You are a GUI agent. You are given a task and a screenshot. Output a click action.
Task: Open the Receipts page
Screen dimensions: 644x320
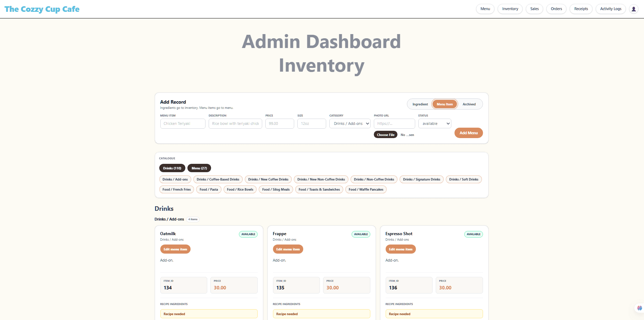point(581,9)
